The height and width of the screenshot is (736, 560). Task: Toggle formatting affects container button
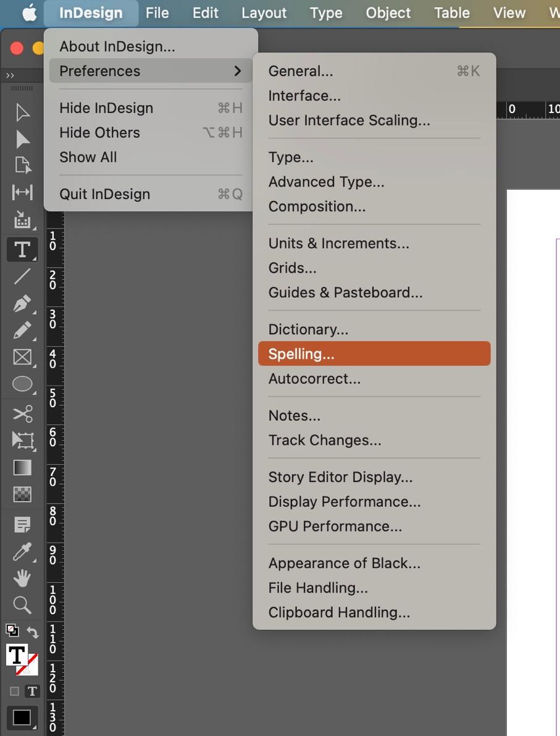(x=15, y=692)
